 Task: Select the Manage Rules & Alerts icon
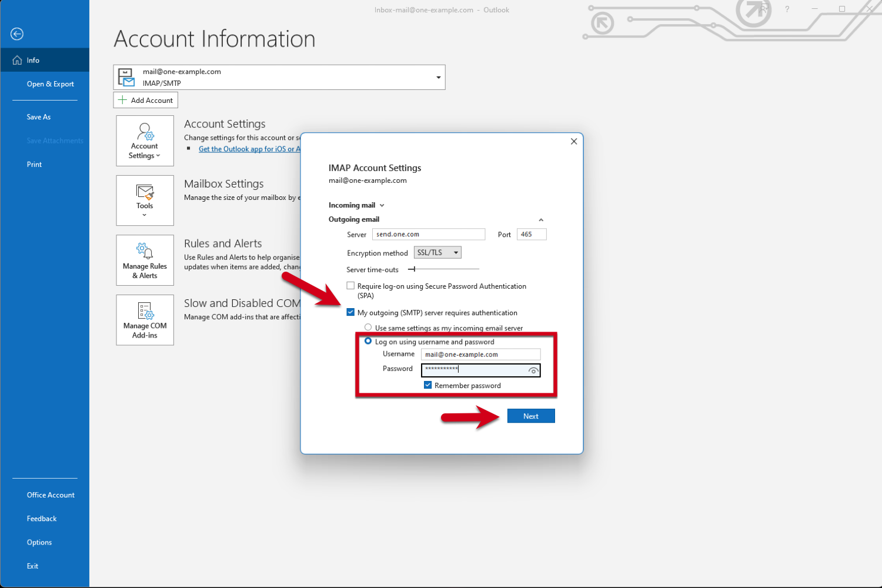pos(145,260)
